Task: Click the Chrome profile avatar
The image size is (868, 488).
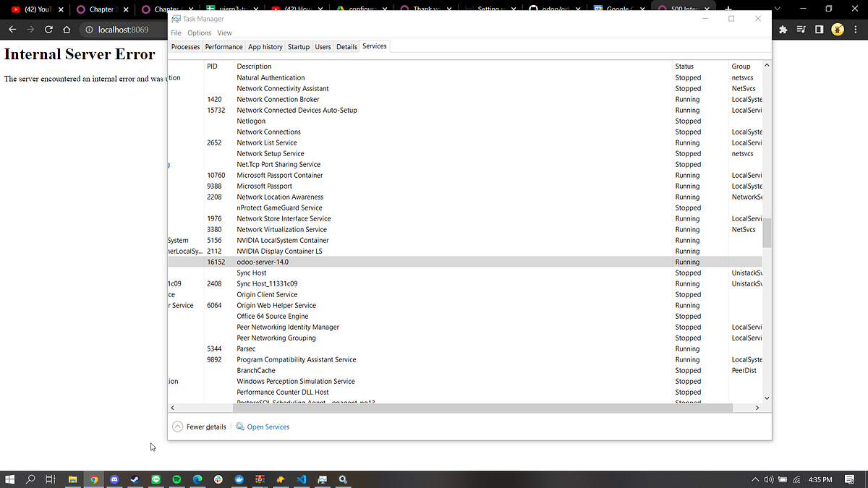Action: pos(838,30)
